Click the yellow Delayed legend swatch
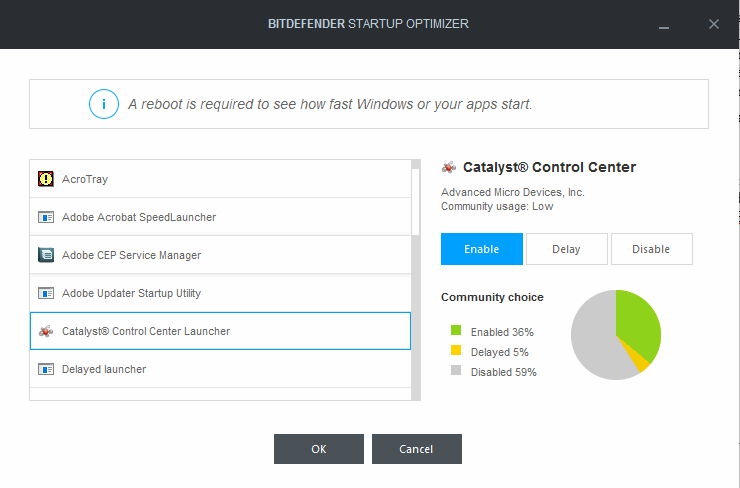Viewport: 740px width, 488px height. pyautogui.click(x=456, y=351)
